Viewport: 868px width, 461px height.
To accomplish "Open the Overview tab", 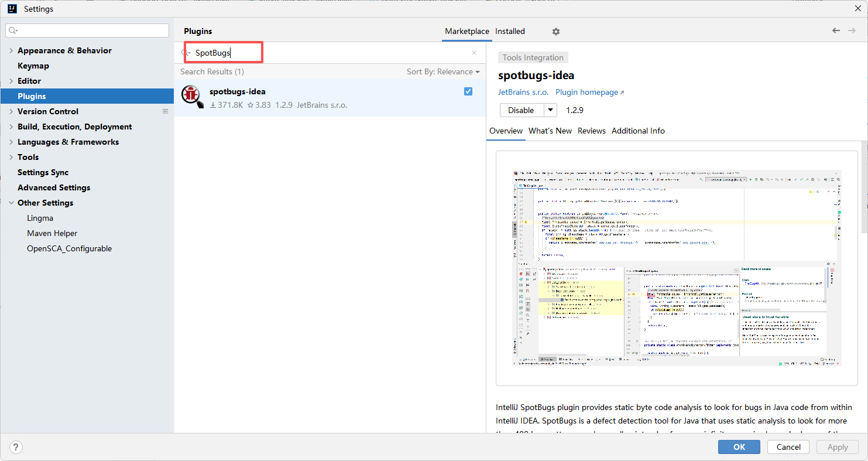I will tap(506, 131).
